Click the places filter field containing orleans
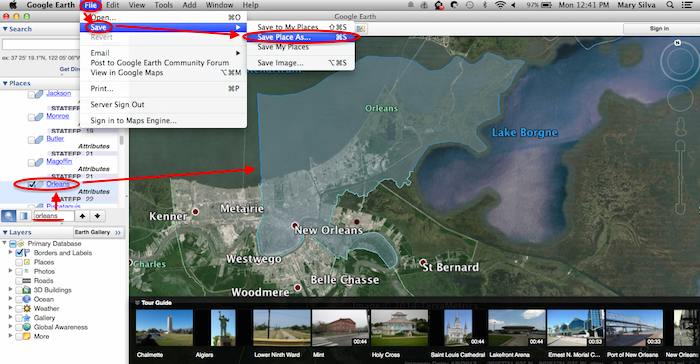 (54, 216)
